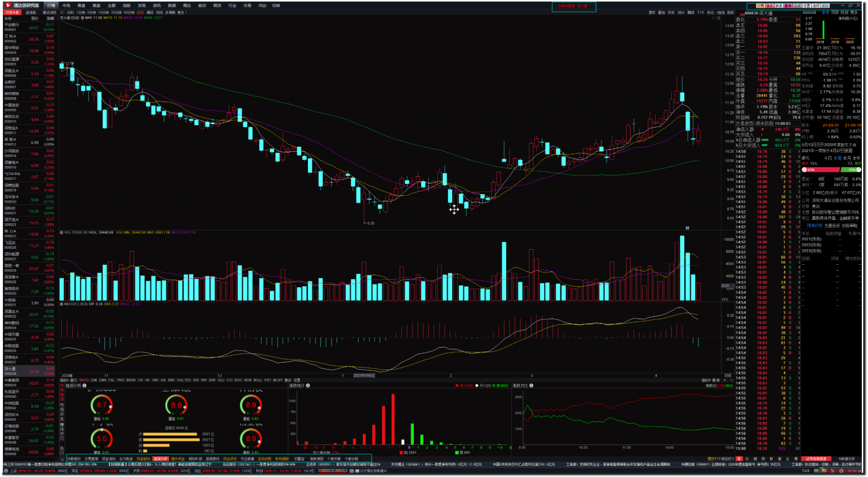Viewport: 868px width, 477px height.
Task: Click the info icon next to 强弱分析
Action: coord(85,386)
